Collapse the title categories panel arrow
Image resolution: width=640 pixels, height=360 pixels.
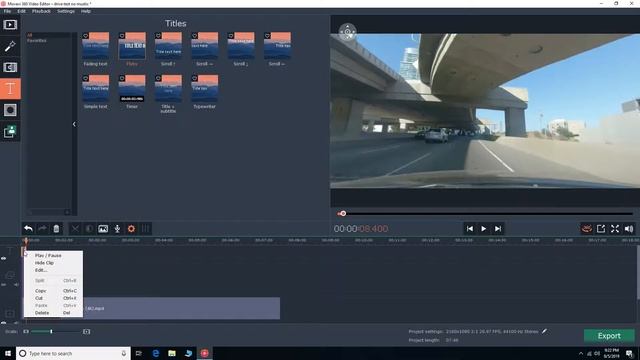74,124
